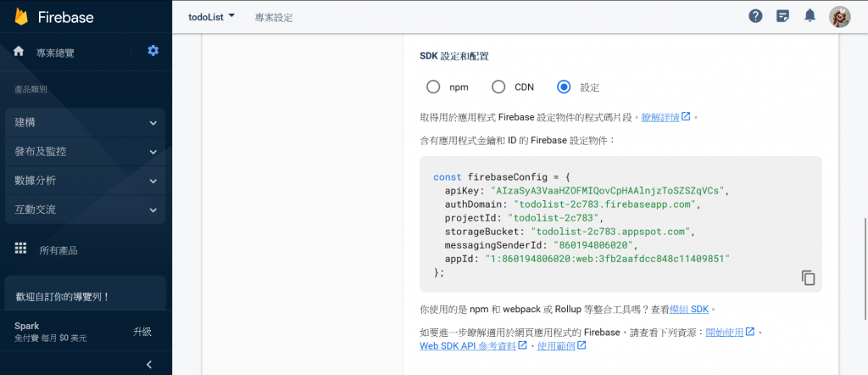Expand the 發布及監控 category
Screen dimensions: 868x375
pyautogui.click(x=86, y=151)
